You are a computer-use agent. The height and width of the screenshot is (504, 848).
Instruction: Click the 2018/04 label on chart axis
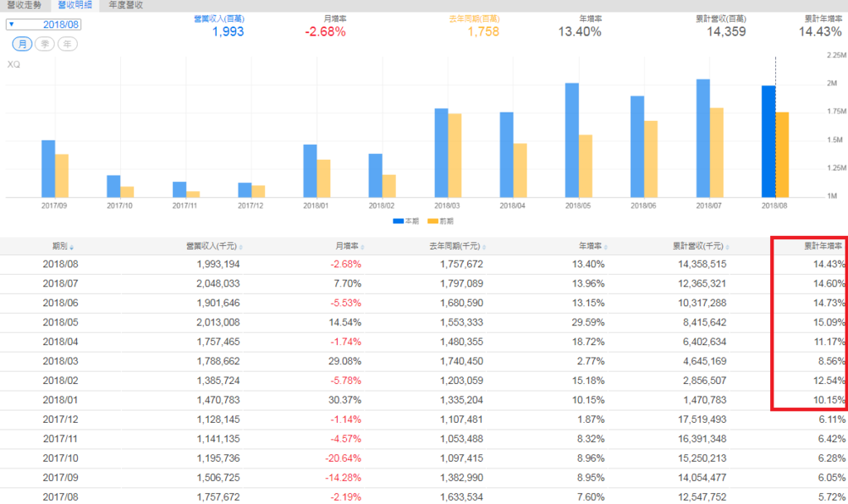click(x=512, y=206)
